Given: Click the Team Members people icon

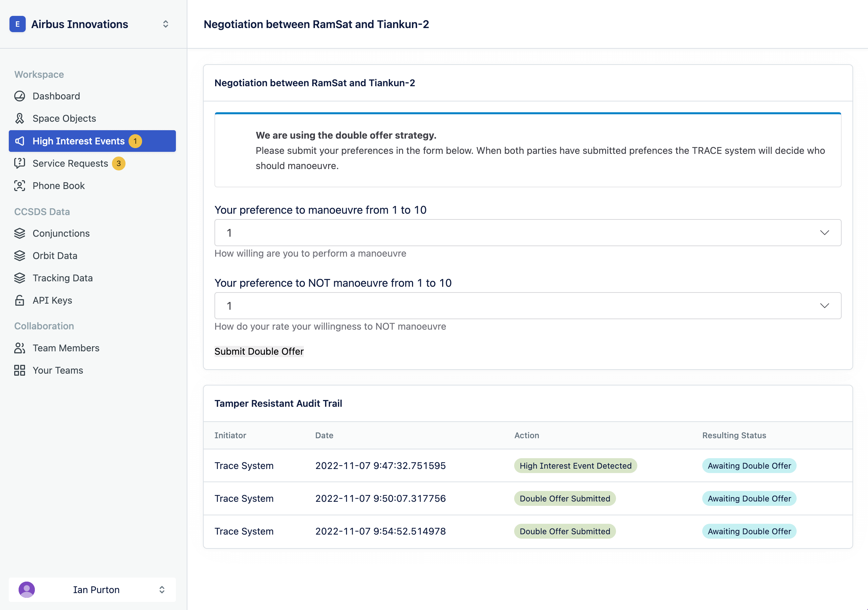Looking at the screenshot, I should click(20, 348).
